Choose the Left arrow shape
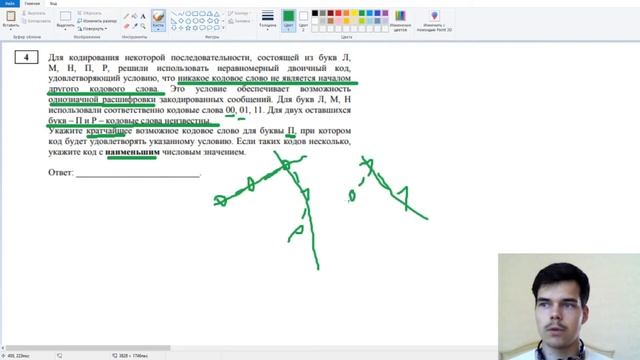The image size is (640, 360). click(209, 21)
